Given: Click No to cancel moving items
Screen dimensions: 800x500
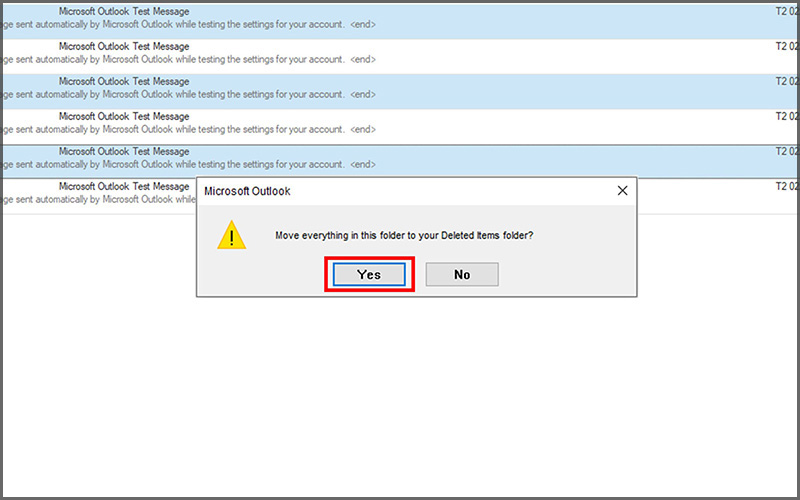Looking at the screenshot, I should coord(462,274).
